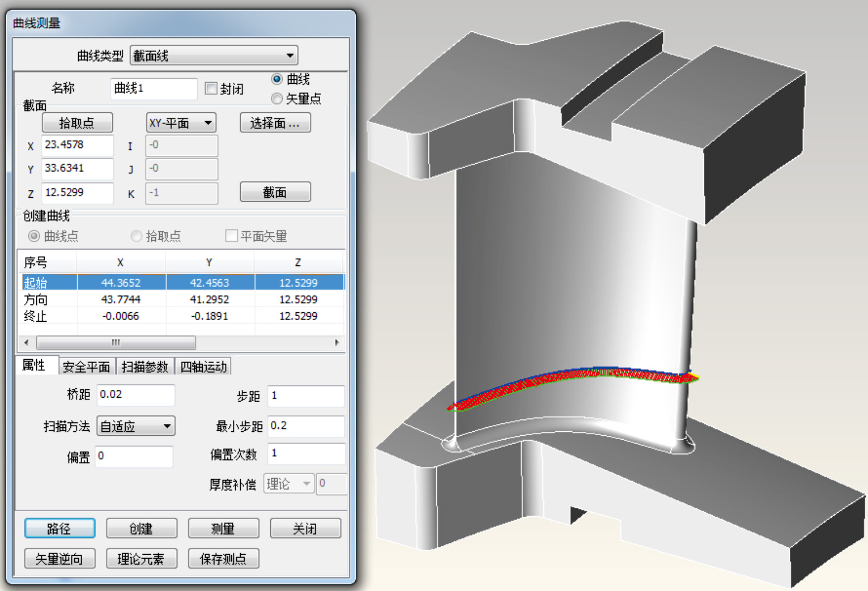Click the 矢量逆向 button
The height and width of the screenshot is (591, 868).
(59, 559)
